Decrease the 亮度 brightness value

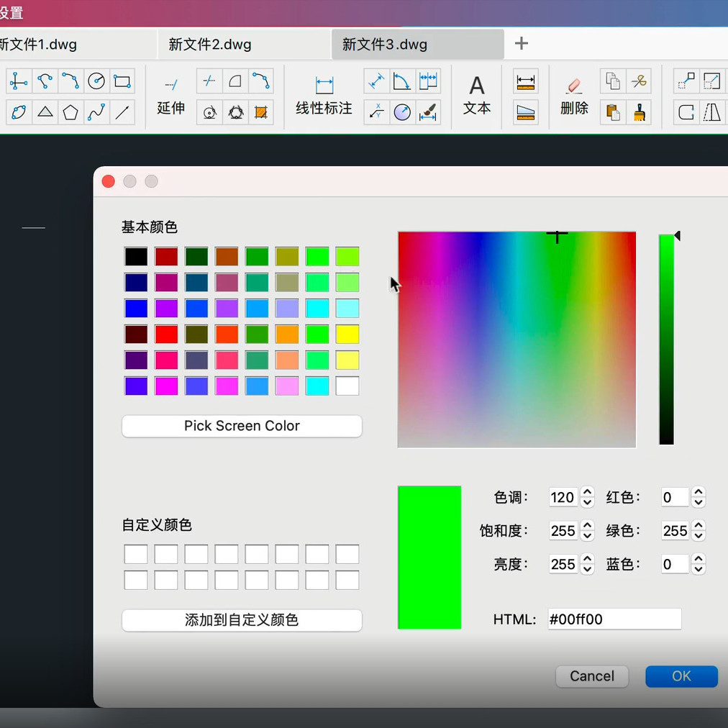(587, 569)
